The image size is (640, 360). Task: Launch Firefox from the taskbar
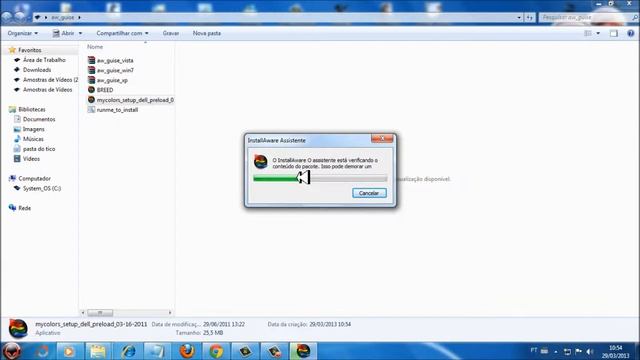point(187,351)
